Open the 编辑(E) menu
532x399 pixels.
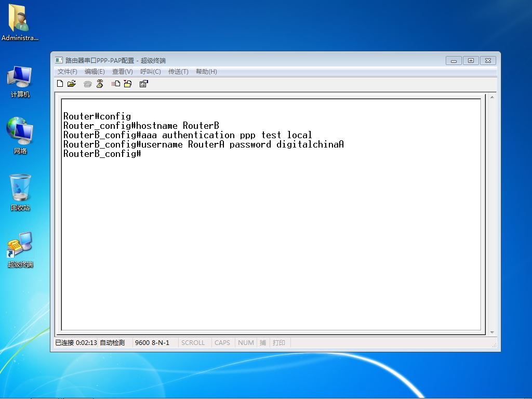tap(95, 72)
